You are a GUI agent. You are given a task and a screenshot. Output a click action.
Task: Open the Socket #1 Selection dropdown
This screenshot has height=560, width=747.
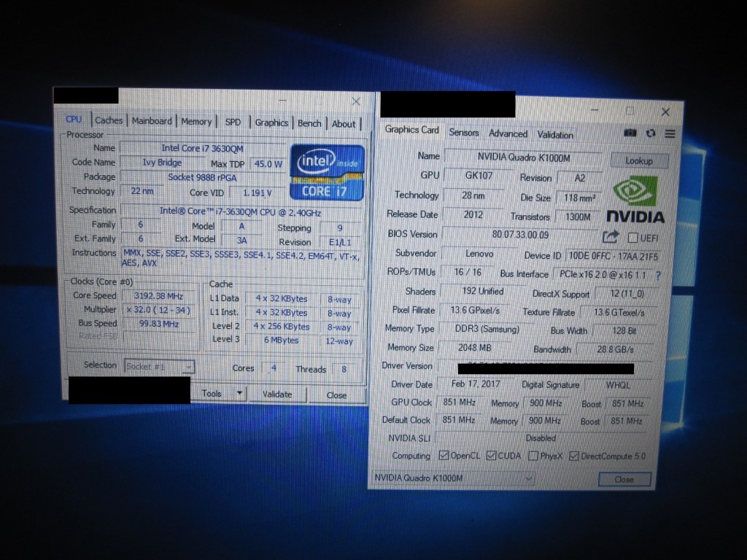(159, 366)
